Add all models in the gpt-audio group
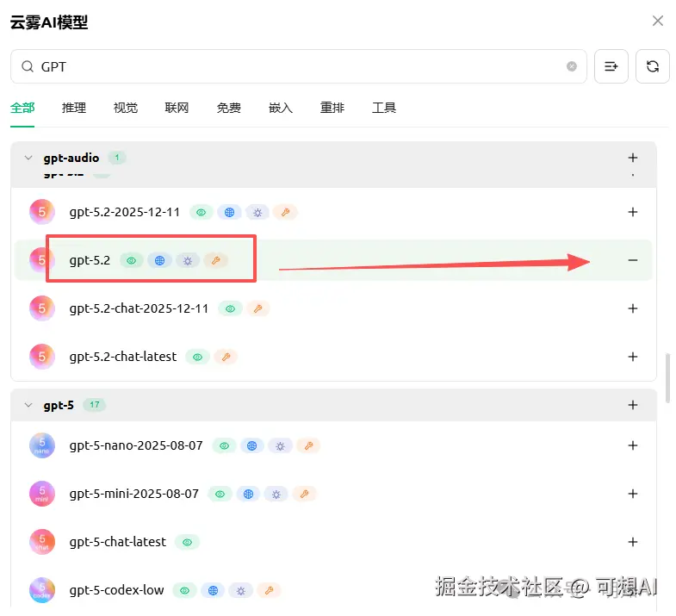This screenshot has height=616, width=676. 632,158
